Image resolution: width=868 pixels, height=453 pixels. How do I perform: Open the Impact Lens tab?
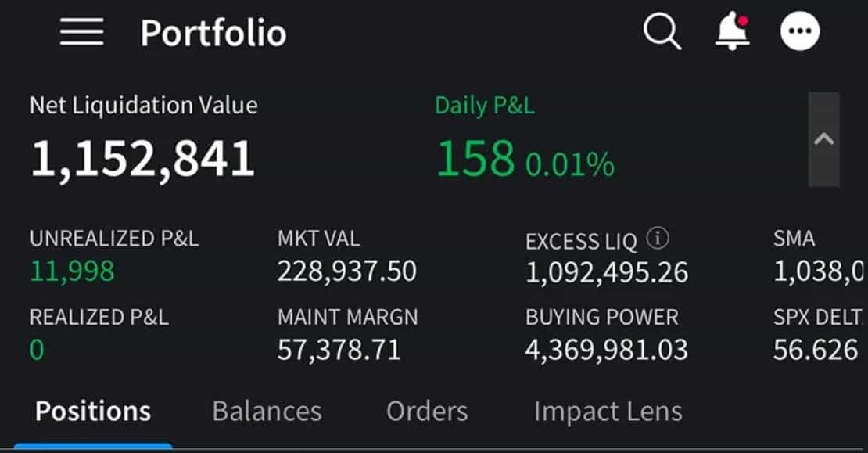608,412
